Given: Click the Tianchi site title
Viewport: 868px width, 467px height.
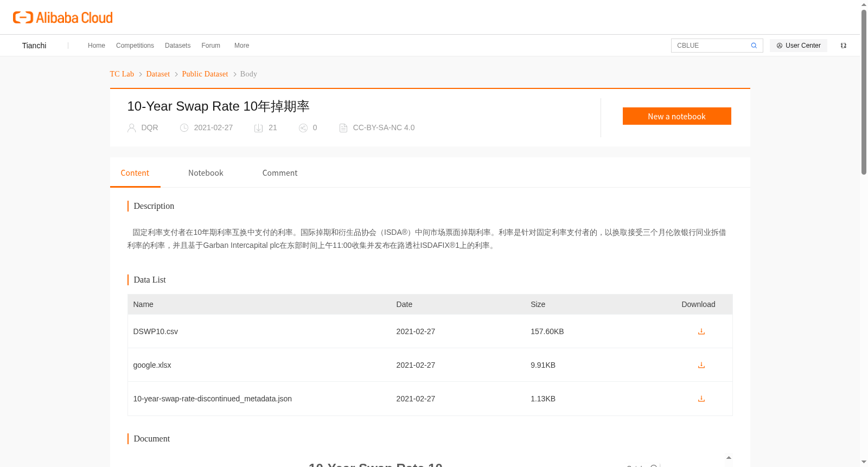Looking at the screenshot, I should click(x=34, y=46).
